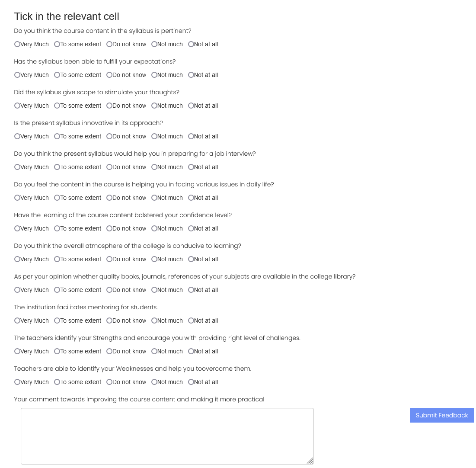
Task: Mark 'To some extent' for teachers identify Weaknesses
Action: (57, 382)
